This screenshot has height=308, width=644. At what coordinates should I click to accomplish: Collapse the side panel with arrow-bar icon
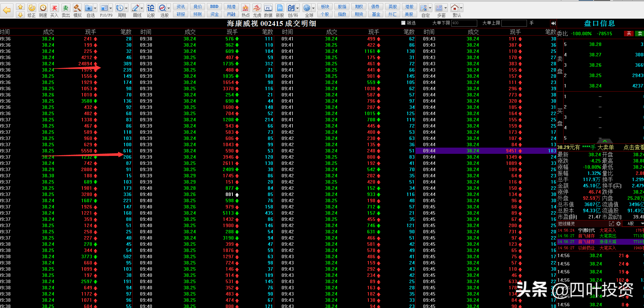point(553,23)
